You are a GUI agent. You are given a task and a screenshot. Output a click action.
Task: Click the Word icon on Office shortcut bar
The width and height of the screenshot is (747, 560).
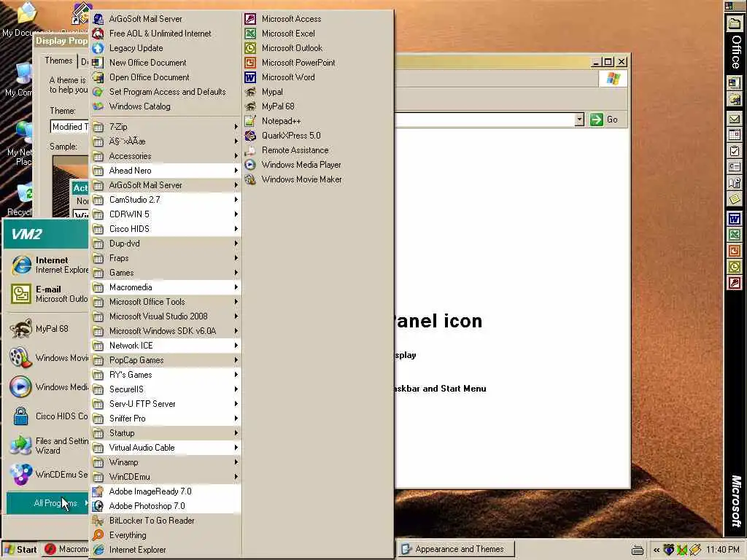pos(734,219)
